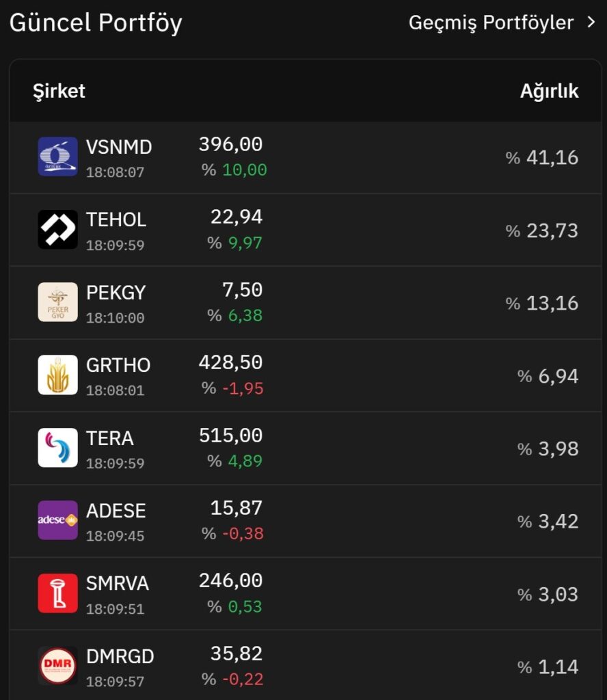607x700 pixels.
Task: Select the TEHOL price 22,94
Action: coord(237,217)
